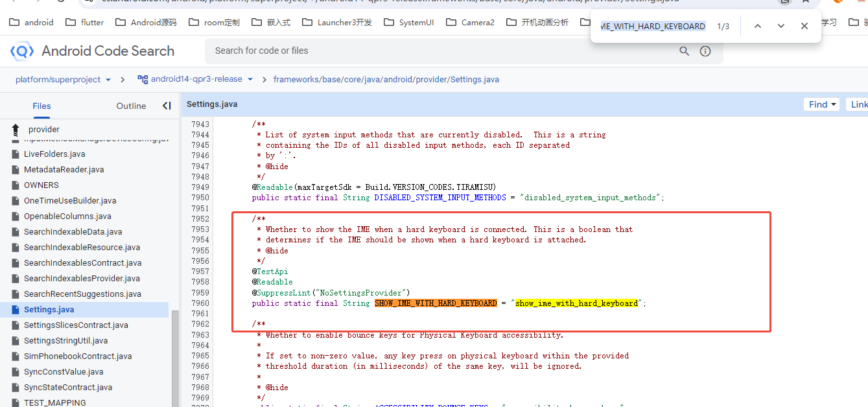Go up to the parent provider folder
This screenshot has width=868, height=407.
(16, 130)
